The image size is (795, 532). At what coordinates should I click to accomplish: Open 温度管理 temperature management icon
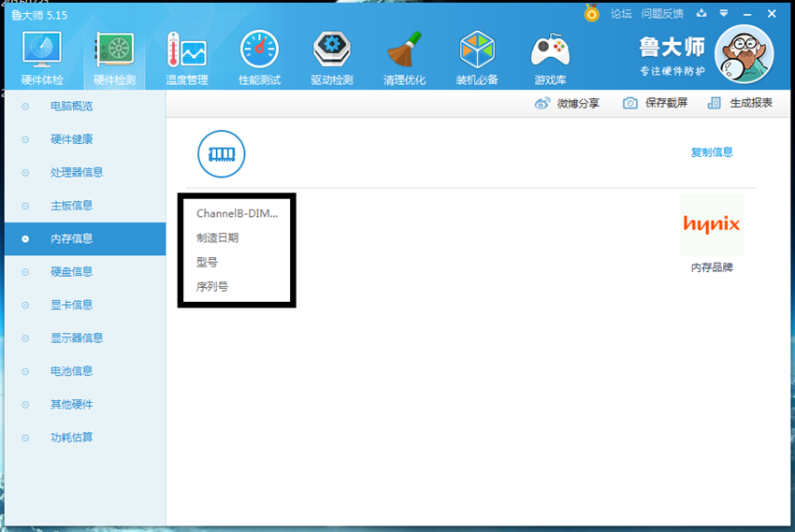pyautogui.click(x=186, y=58)
